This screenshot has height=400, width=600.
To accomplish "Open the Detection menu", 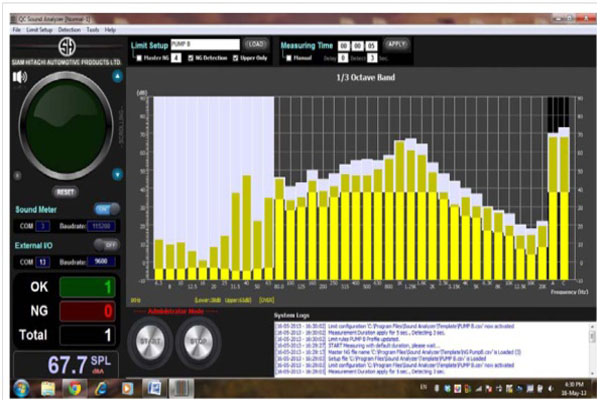I will tap(69, 30).
